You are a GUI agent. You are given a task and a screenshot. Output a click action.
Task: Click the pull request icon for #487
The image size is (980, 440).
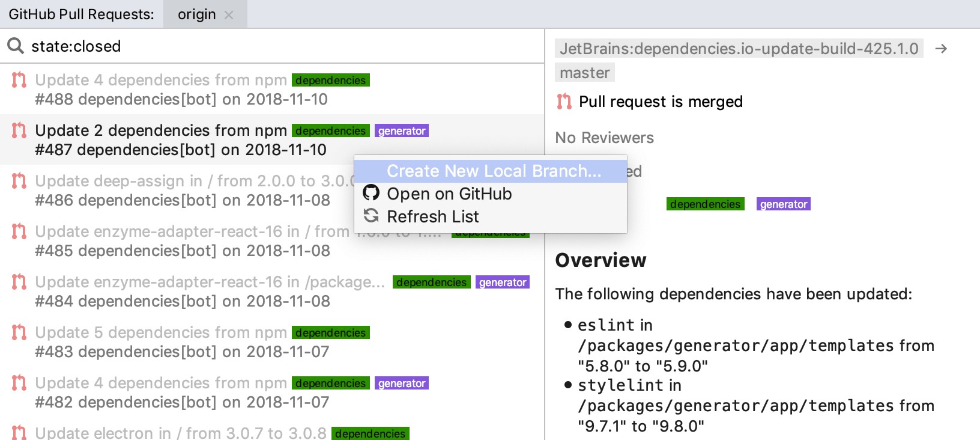[19, 130]
